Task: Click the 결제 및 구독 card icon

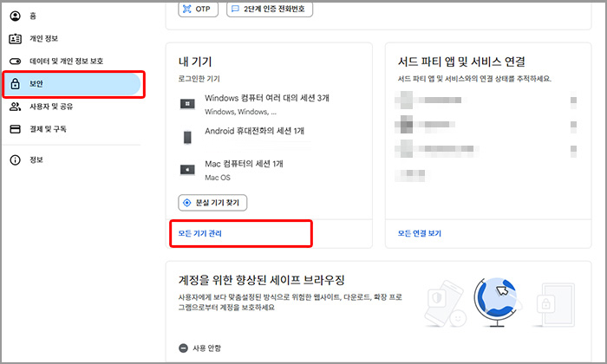Action: coord(15,129)
